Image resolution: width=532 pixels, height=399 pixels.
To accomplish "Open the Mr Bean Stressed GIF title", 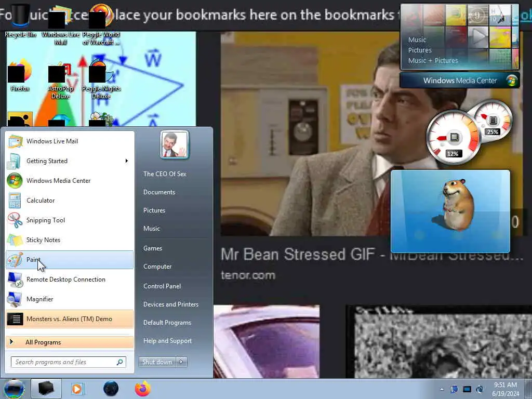I will coord(371,254).
